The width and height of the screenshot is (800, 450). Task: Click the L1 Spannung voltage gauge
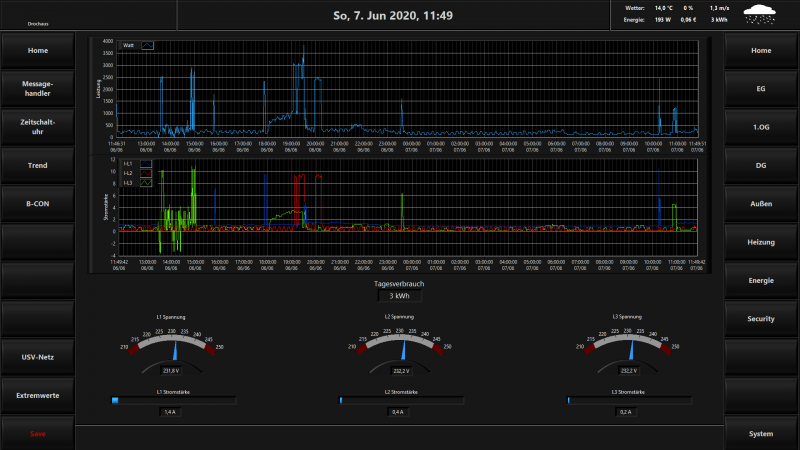click(x=171, y=349)
